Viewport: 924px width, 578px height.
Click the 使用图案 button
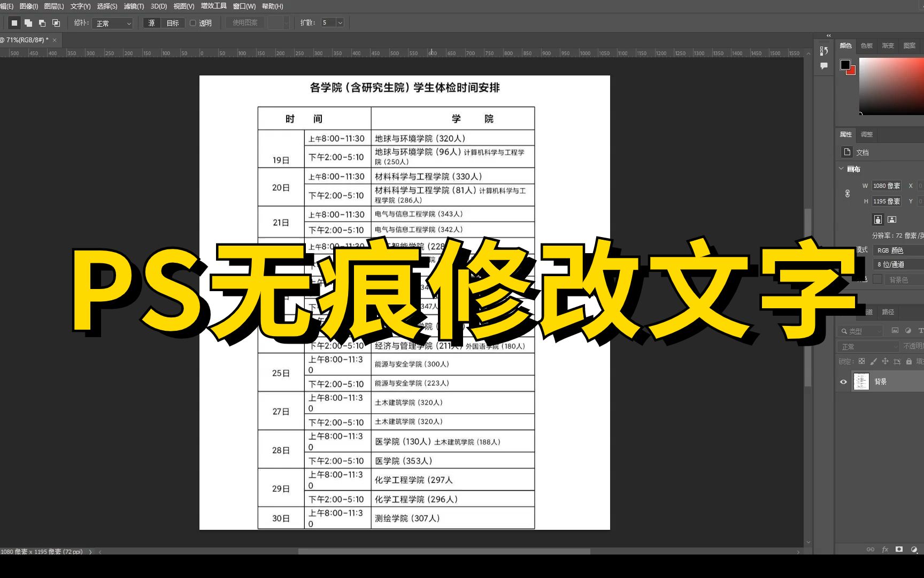(x=245, y=22)
